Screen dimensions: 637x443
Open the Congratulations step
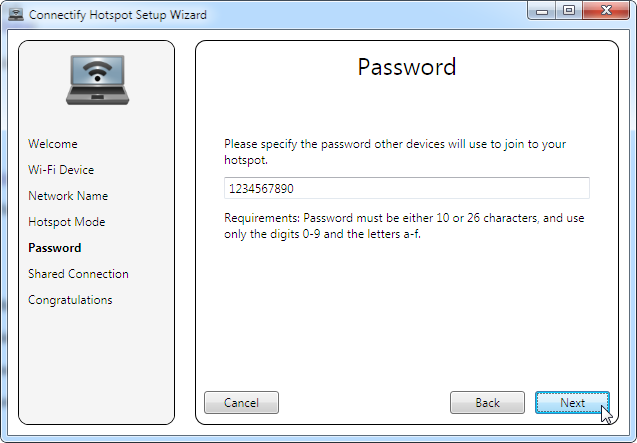(70, 300)
